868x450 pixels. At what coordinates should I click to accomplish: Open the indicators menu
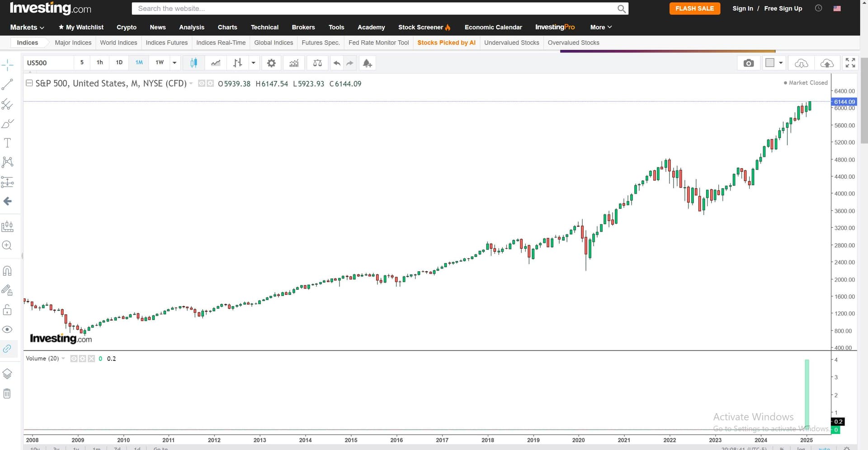click(294, 63)
